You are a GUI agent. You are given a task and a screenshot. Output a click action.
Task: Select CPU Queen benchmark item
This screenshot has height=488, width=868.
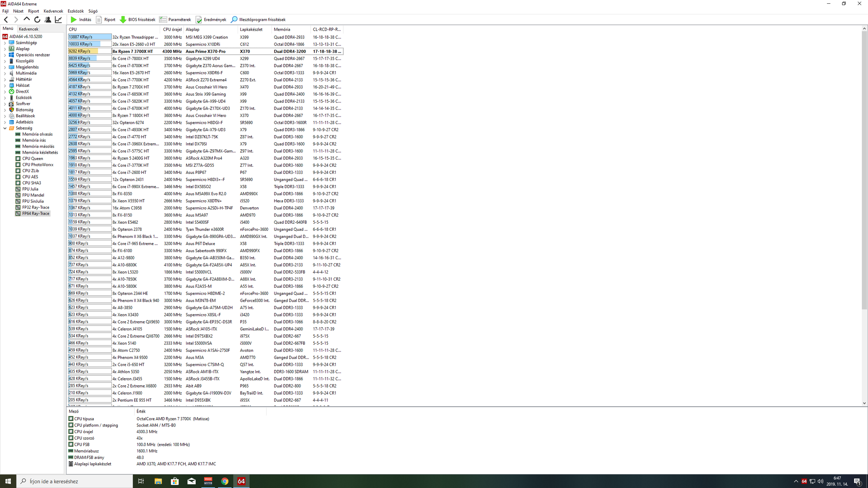(x=32, y=159)
